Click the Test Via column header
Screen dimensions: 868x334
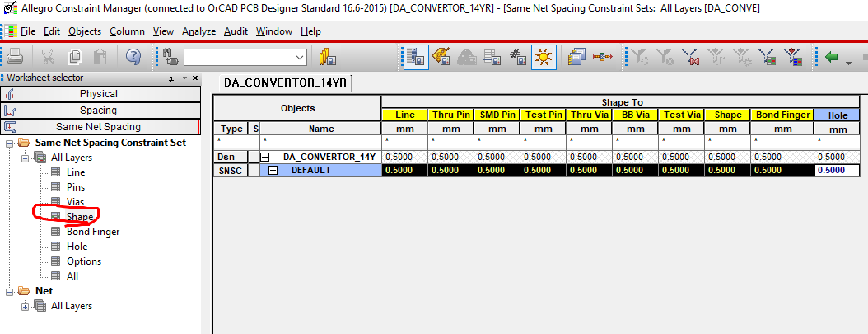click(681, 115)
